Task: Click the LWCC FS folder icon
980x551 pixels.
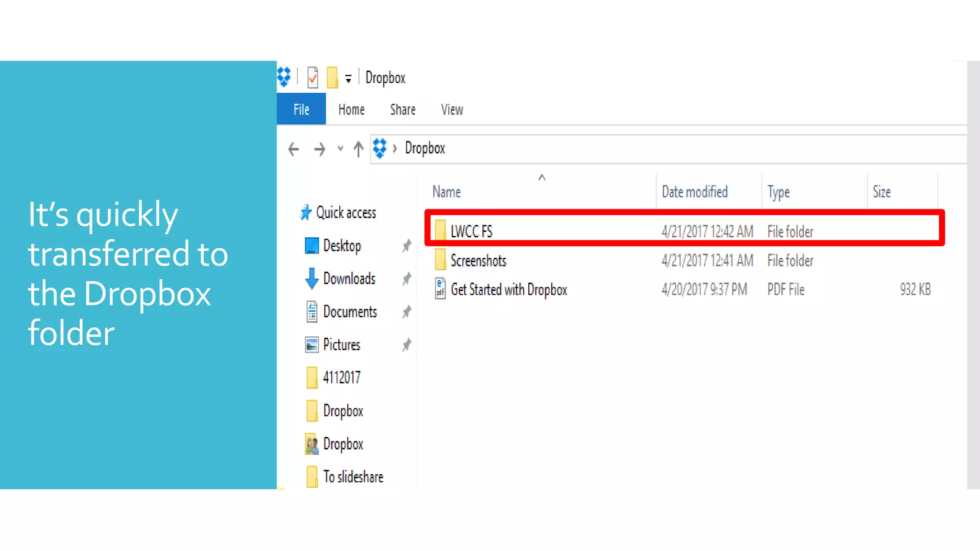Action: [440, 230]
